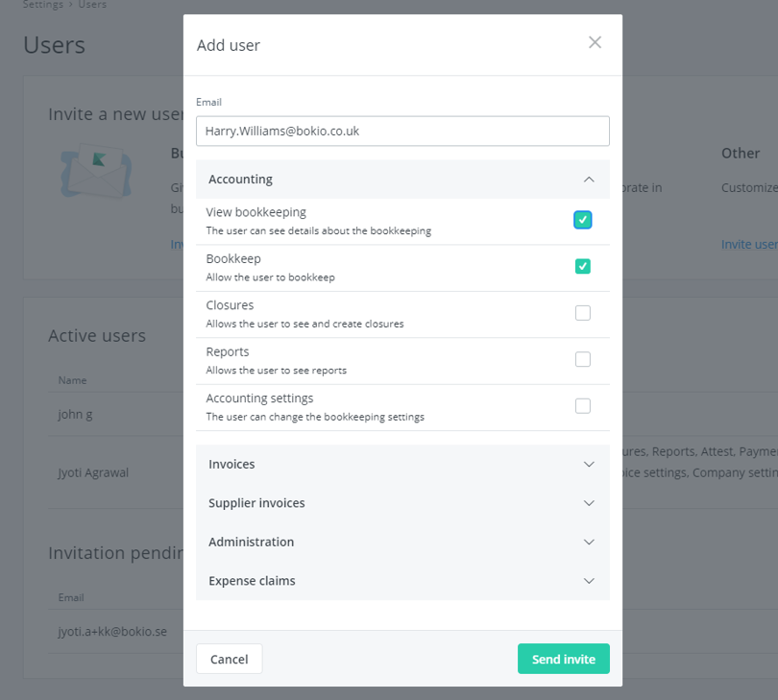Click the Send invite button

(x=563, y=659)
